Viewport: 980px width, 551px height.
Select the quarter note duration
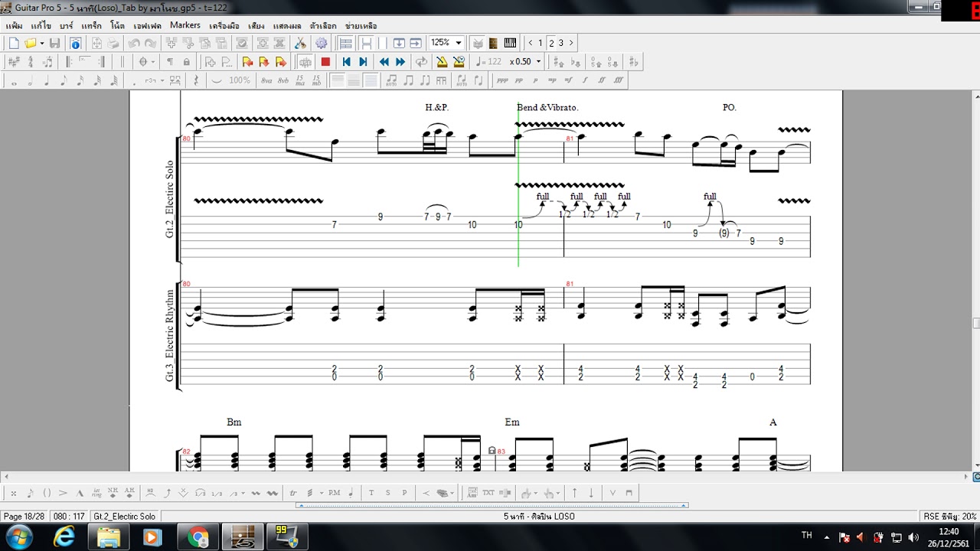click(47, 80)
